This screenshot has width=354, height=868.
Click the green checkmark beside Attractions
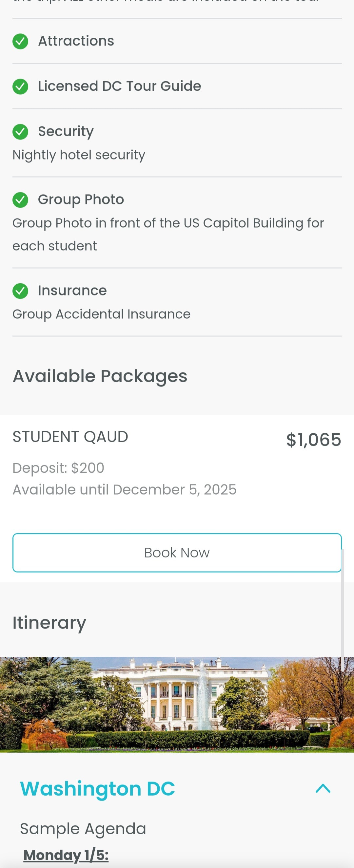[20, 42]
